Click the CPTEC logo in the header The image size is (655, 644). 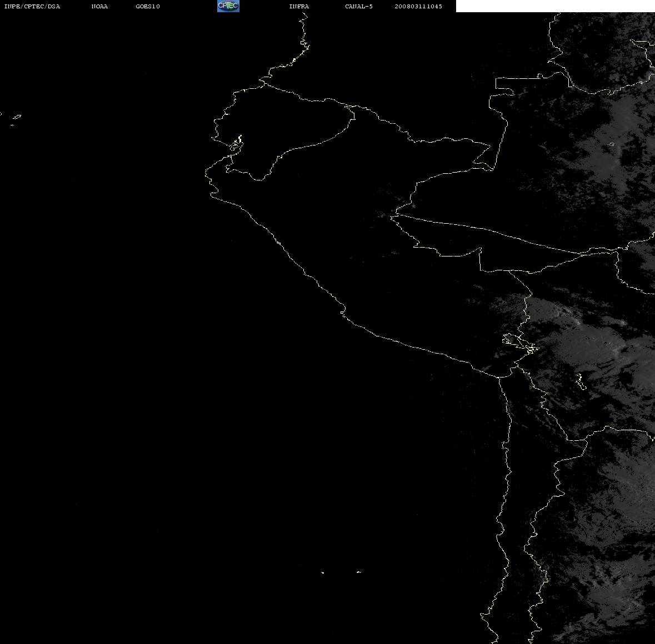[x=228, y=6]
